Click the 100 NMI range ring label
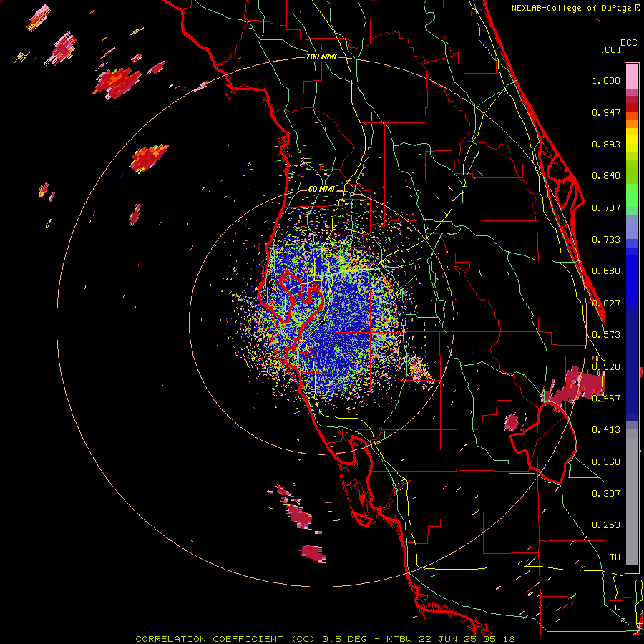This screenshot has height=644, width=644. click(x=321, y=57)
